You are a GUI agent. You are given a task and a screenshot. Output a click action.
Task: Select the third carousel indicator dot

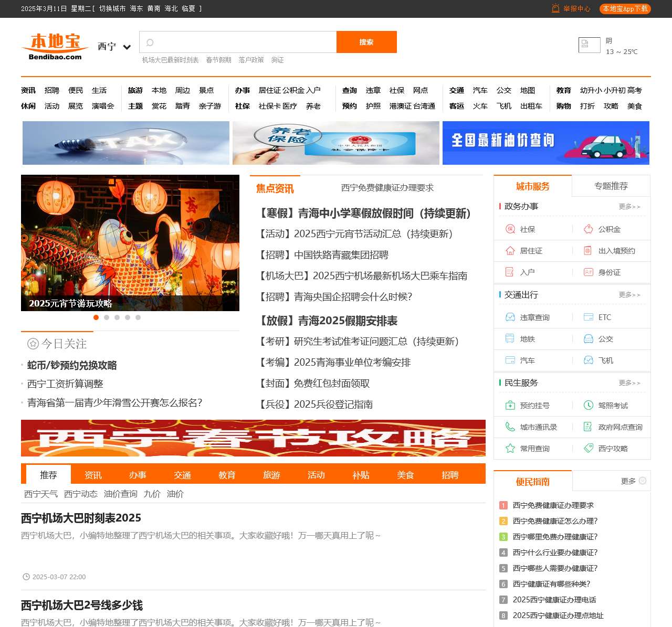point(117,317)
